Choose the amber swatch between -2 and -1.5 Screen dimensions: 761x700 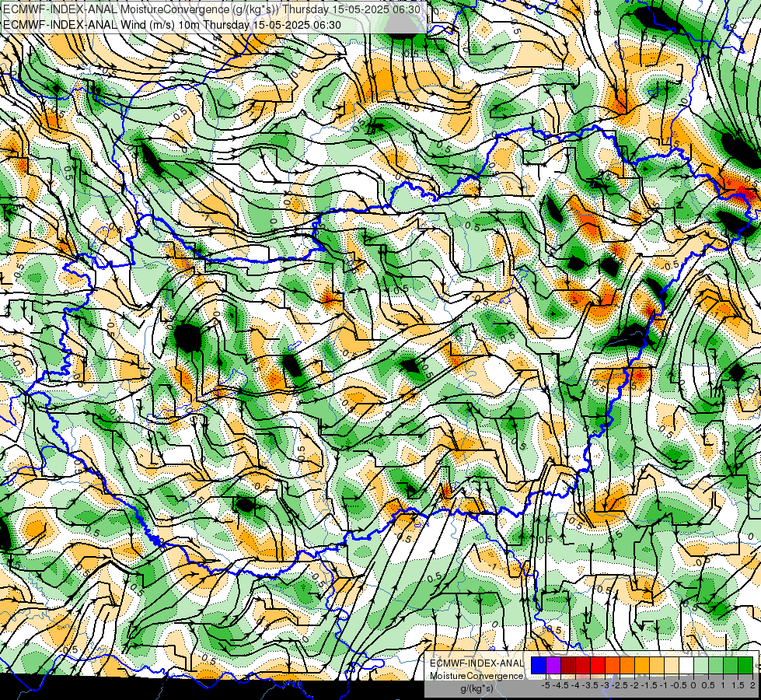642,665
